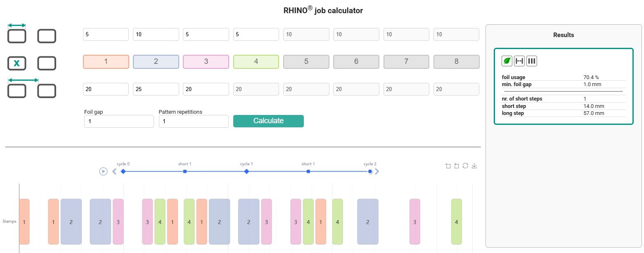Play the timeline animation
Image resolution: width=644 pixels, height=253 pixels.
point(103,171)
